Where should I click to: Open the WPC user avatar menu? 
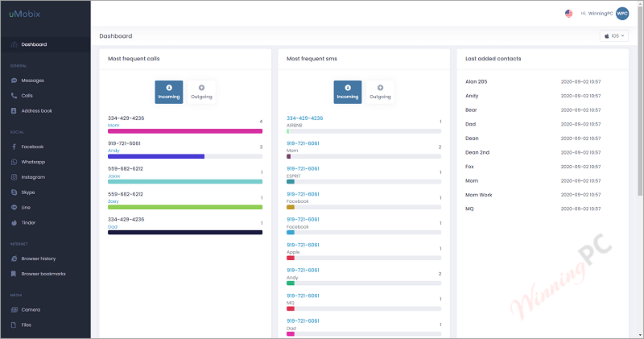pyautogui.click(x=623, y=13)
